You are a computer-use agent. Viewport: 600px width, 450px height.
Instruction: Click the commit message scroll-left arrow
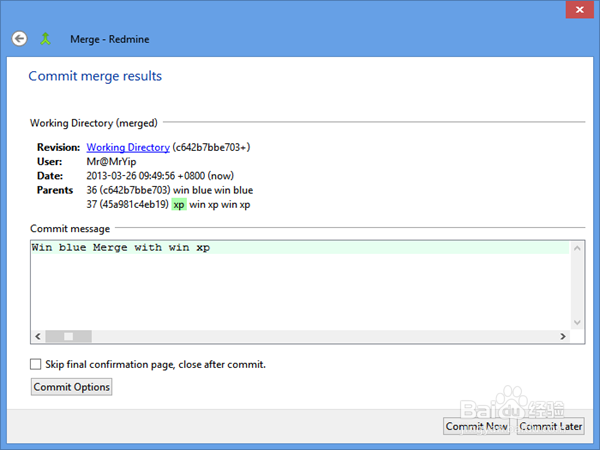(38, 336)
